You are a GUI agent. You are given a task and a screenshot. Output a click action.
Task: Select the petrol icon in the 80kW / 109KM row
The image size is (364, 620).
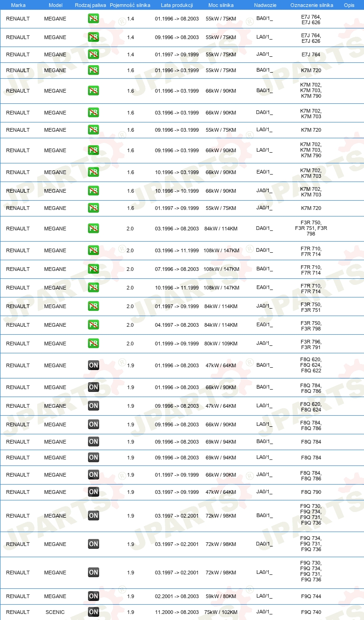tap(93, 344)
